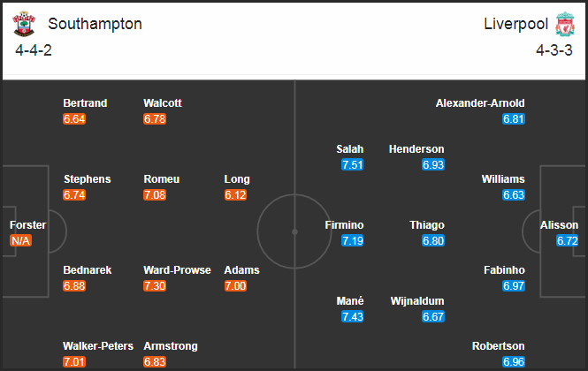Click player name Henderson
Image resolution: width=588 pixels, height=371 pixels.
coord(416,149)
